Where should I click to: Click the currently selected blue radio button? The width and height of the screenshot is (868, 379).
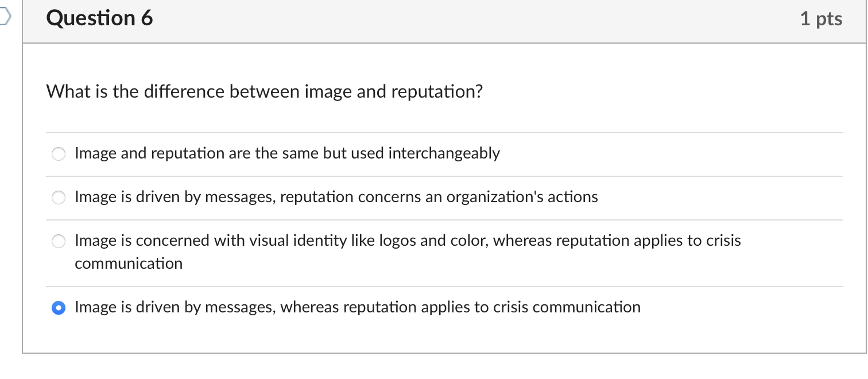coord(58,308)
